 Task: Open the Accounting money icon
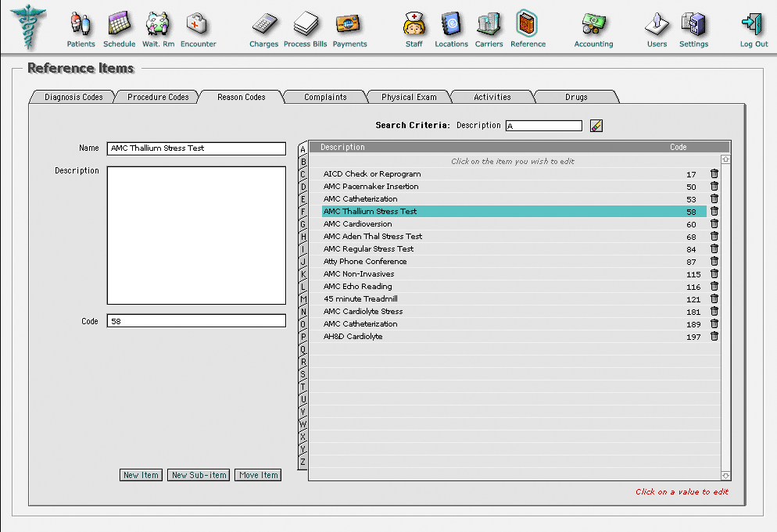pos(593,23)
